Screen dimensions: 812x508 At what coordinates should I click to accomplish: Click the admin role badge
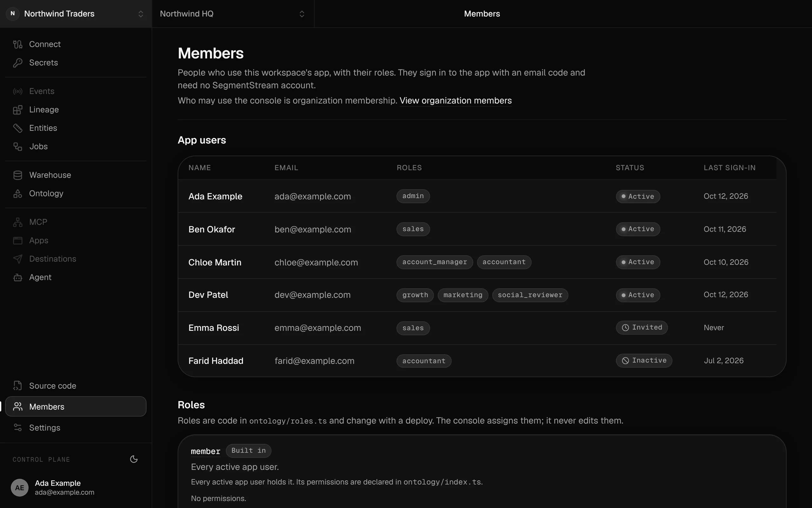point(413,196)
